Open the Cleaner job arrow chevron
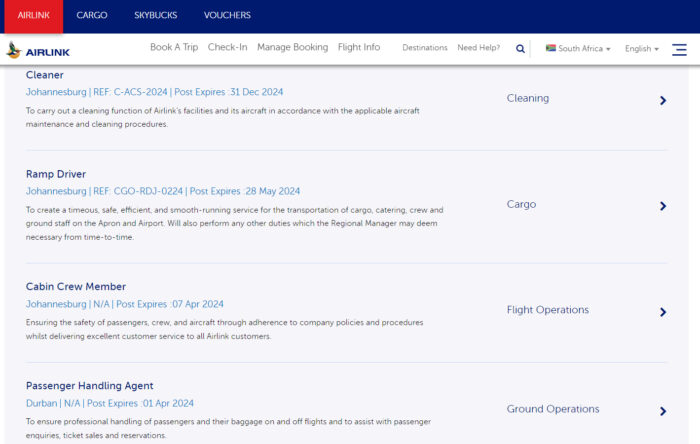The image size is (700, 444). click(663, 100)
